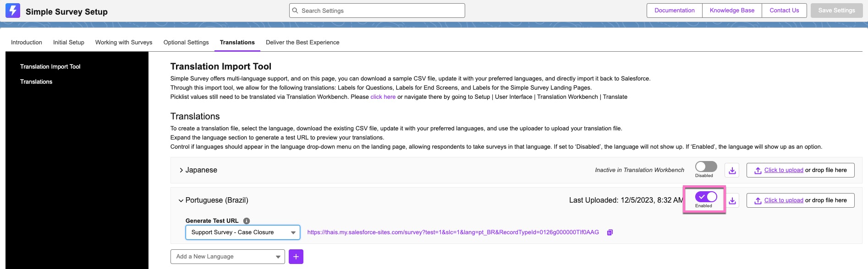
Task: Click the 'Last Uploaded: 12/5/2023, 8:32 AM' text
Action: tap(626, 200)
